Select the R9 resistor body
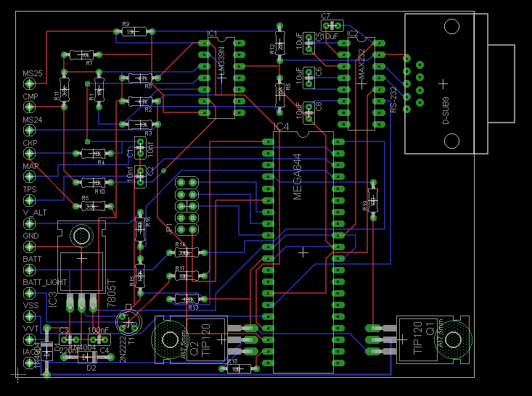The height and width of the screenshot is (396, 532). [134, 32]
